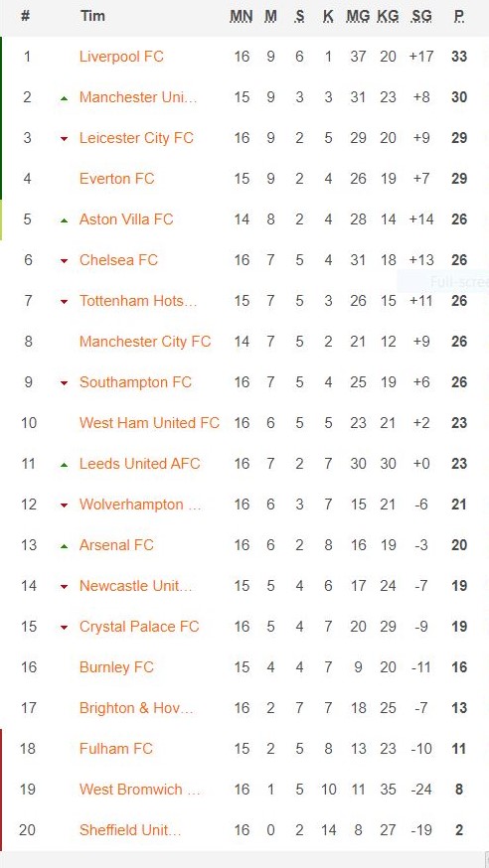This screenshot has height=868, width=489.
Task: Select the West Ham United FC link
Action: click(x=149, y=423)
